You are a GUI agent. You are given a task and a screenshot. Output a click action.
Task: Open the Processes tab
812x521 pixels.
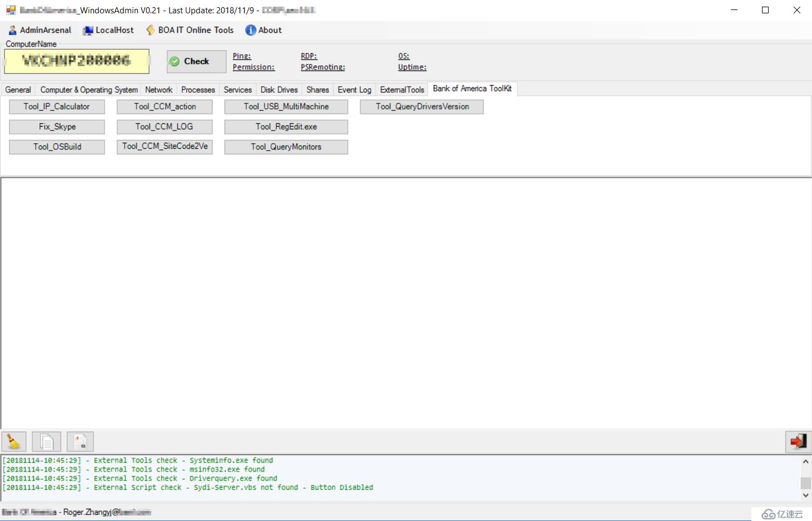point(198,89)
